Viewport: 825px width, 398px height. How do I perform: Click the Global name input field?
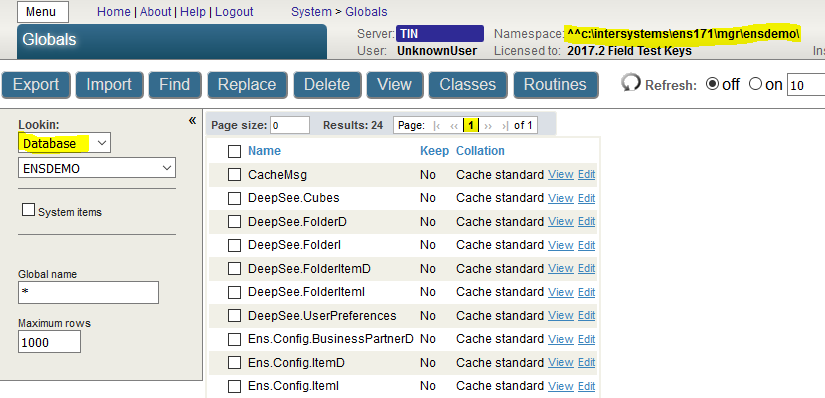[88, 292]
